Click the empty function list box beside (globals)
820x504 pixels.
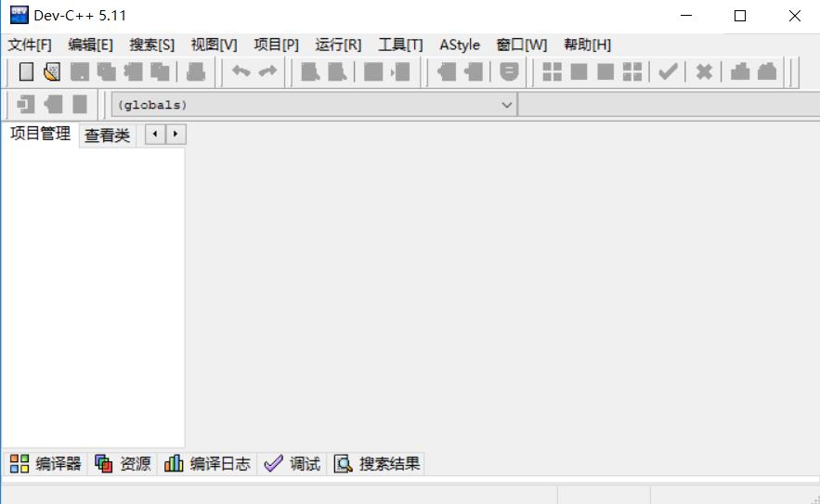(x=669, y=105)
